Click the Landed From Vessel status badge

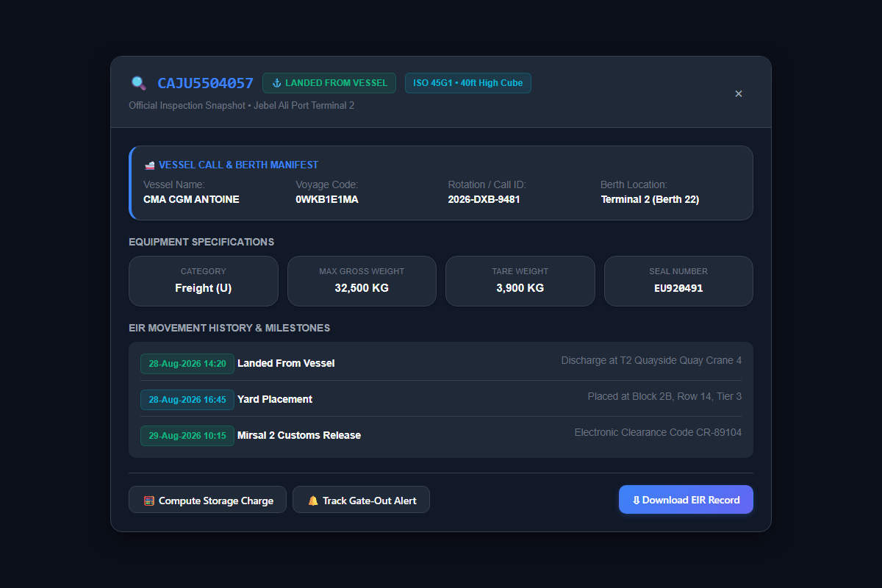click(329, 83)
